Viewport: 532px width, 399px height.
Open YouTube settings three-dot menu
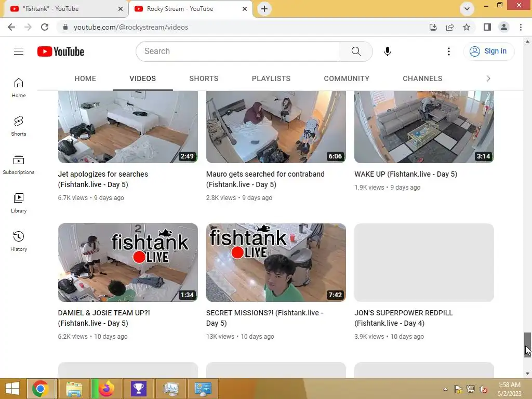pos(448,51)
